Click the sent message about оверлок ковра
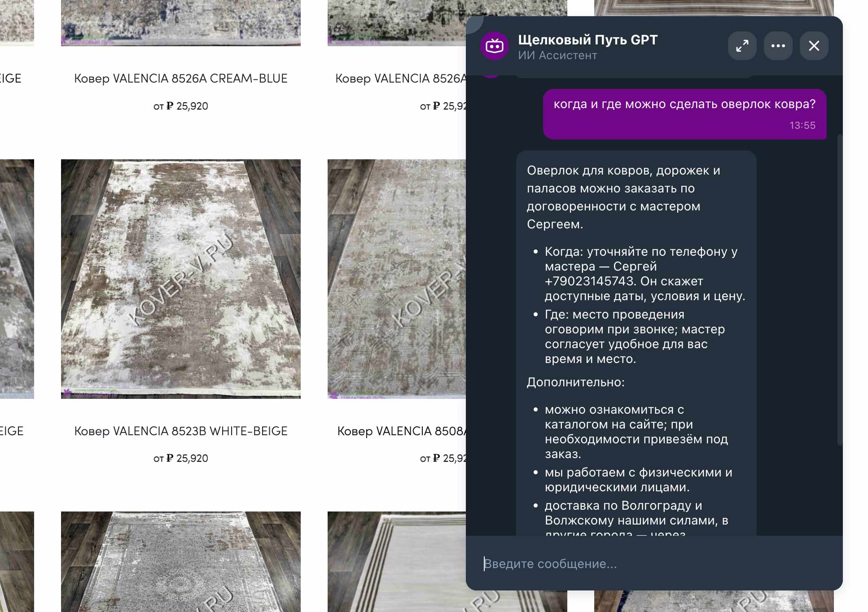Screen dimensions: 868x612 coord(684,105)
